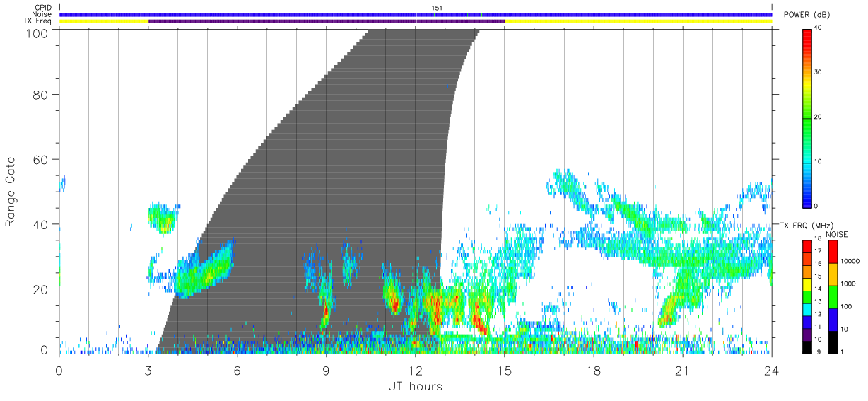Click the 1 tick on the noise scale
The height and width of the screenshot is (401, 868).
pyautogui.click(x=843, y=351)
